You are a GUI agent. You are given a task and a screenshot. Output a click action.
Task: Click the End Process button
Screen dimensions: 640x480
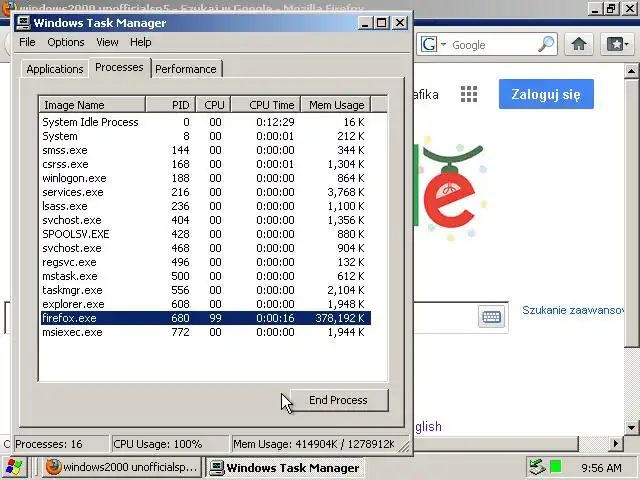338,400
